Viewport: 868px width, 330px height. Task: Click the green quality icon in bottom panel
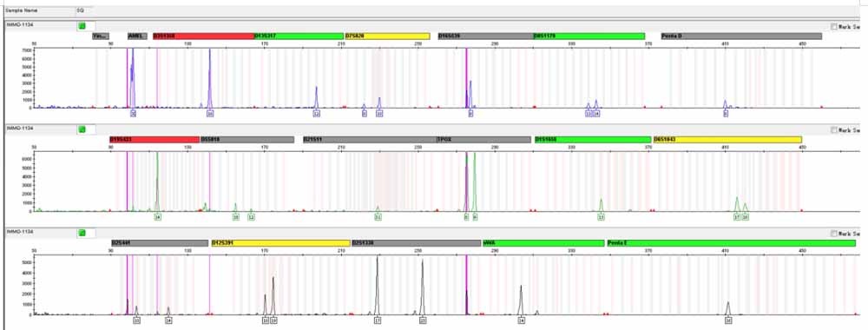(82, 233)
